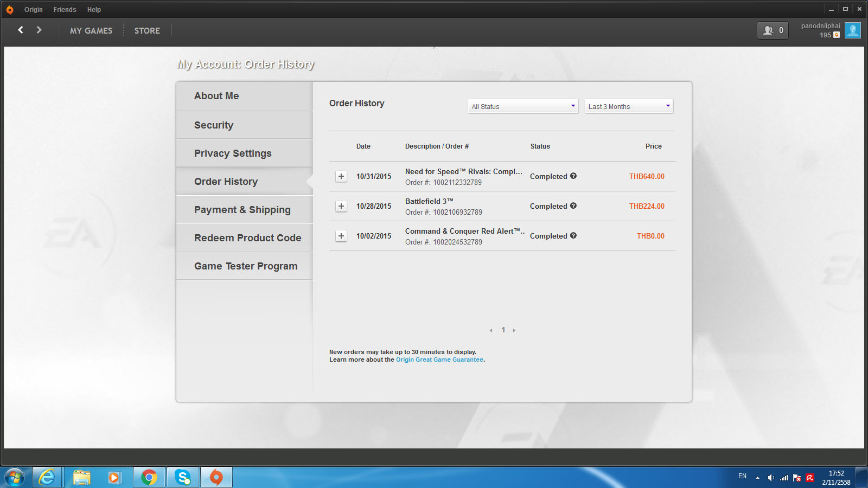This screenshot has height=488, width=868.
Task: Click the panodnilphai profile avatar
Action: point(852,30)
